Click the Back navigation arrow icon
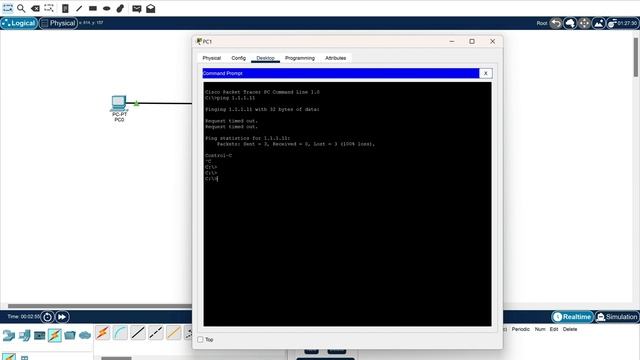 coord(556,23)
